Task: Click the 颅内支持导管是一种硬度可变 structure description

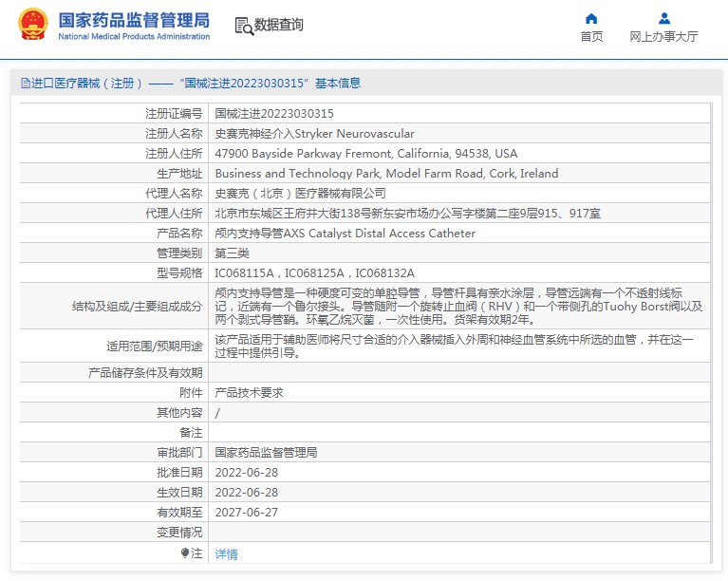Action: point(458,306)
